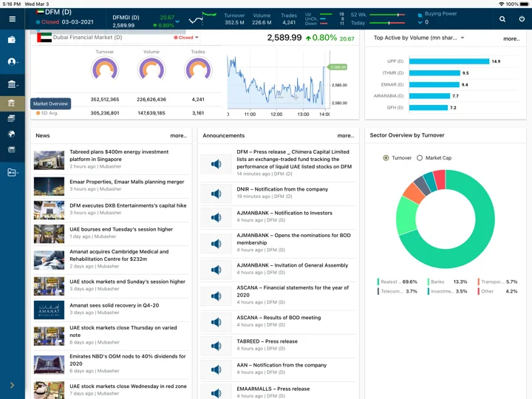532x399 pixels.
Task: Open the Closed market status dropdown
Action: click(186, 38)
